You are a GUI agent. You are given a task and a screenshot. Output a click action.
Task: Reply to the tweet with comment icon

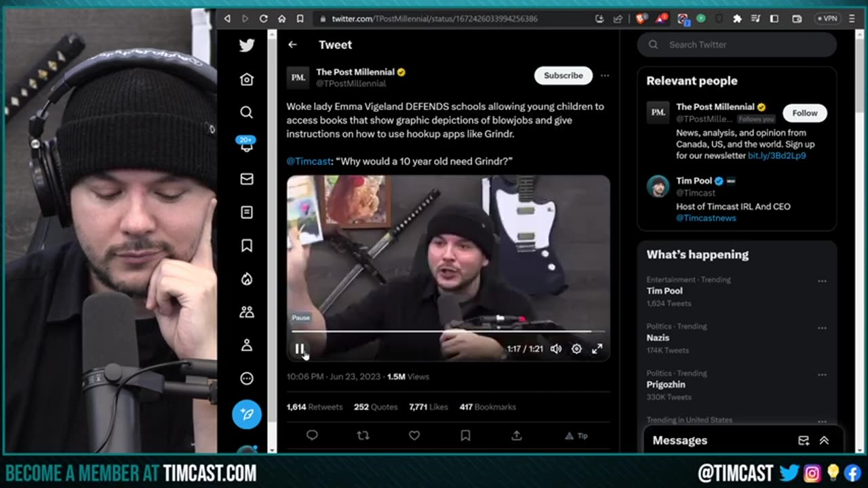[312, 435]
